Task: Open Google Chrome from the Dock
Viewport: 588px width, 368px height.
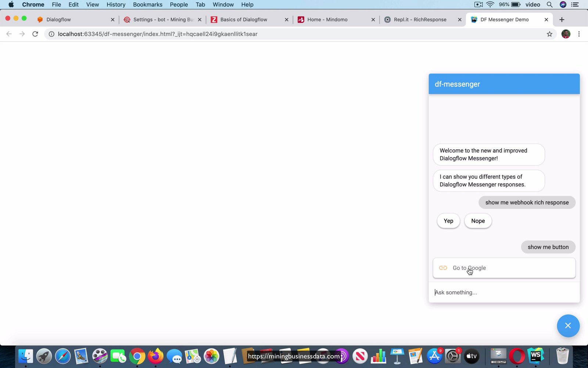Action: (137, 356)
